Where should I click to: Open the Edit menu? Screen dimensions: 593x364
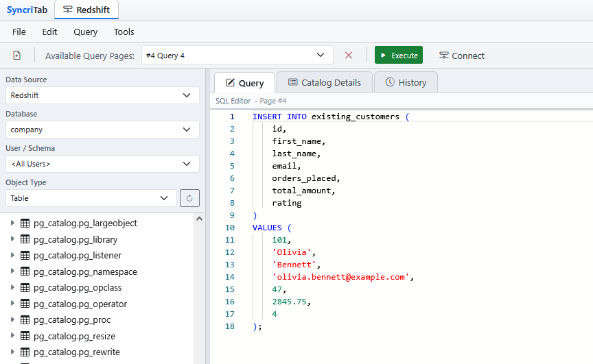(x=49, y=32)
